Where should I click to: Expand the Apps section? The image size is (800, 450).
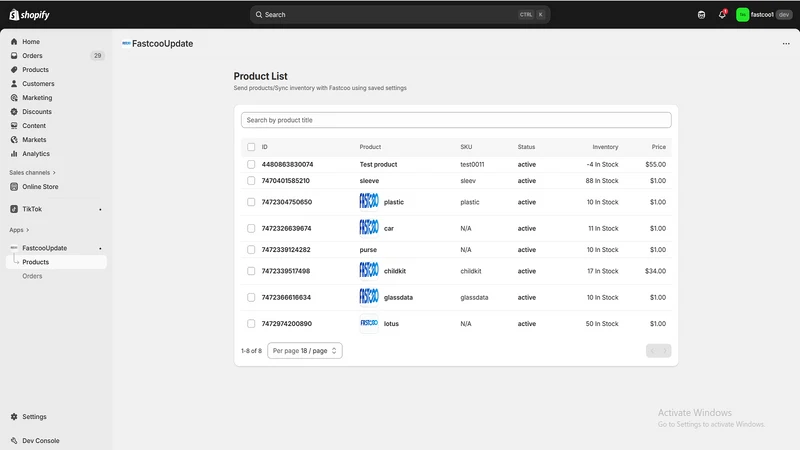pyautogui.click(x=19, y=230)
